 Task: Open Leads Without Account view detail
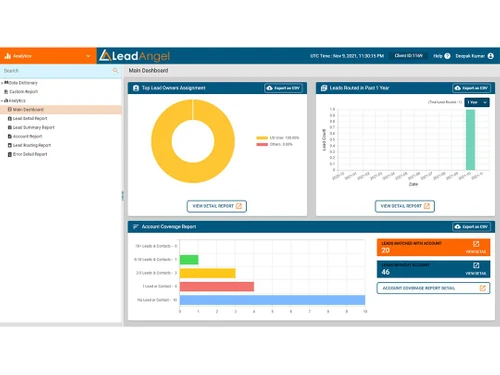[476, 269]
